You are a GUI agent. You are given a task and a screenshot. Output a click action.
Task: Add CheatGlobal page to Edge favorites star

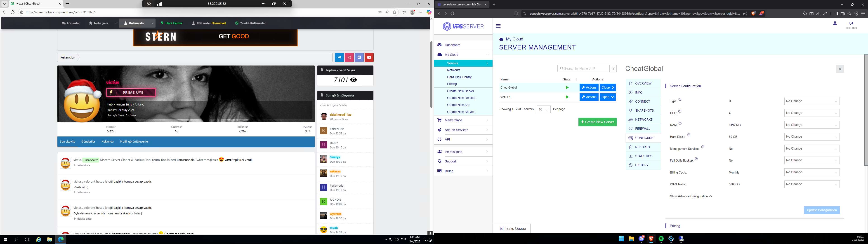(395, 12)
